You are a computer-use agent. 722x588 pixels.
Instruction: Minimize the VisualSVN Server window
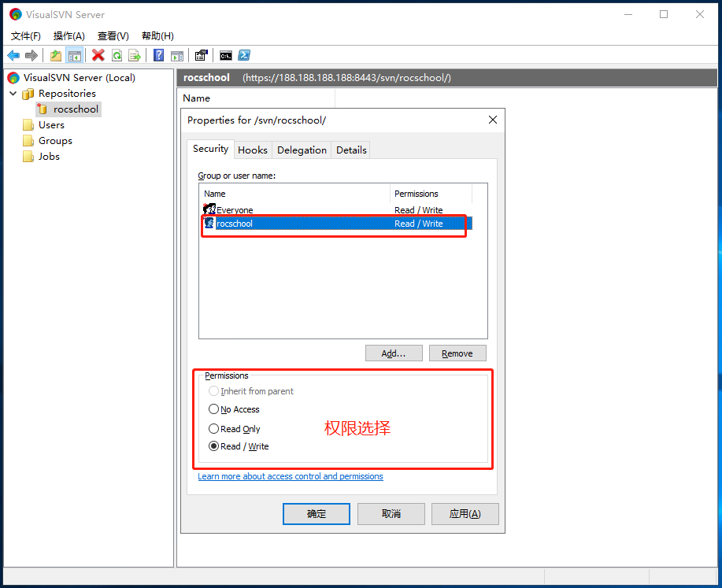point(628,14)
